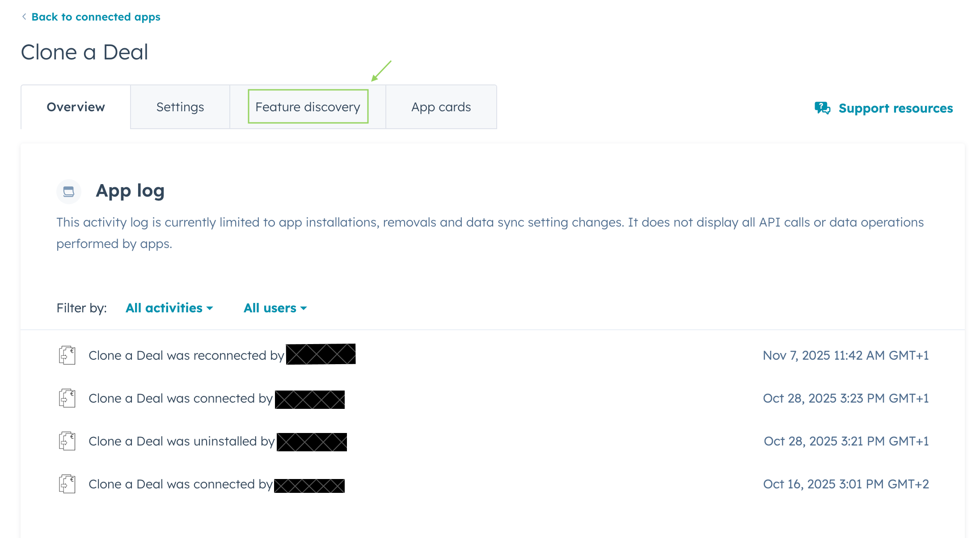The image size is (980, 538).
Task: Open the Support resources link
Action: point(896,108)
